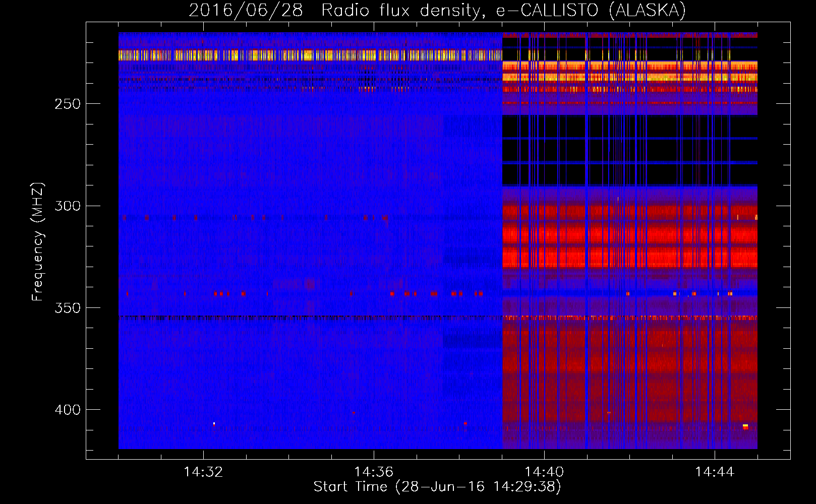This screenshot has height=504, width=816.
Task: Click the 14:32 time tick label
Action: click(203, 472)
